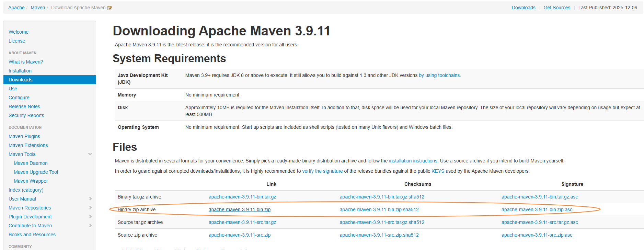Open the Configure sidebar link
The image size is (644, 250).
pos(19,98)
